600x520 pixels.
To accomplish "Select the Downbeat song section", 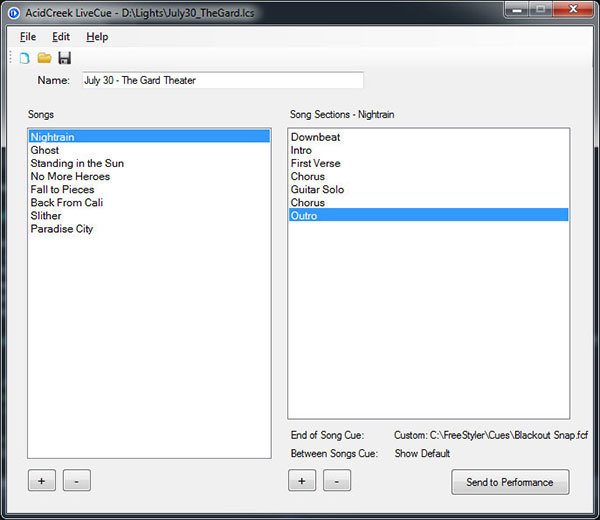I will [315, 137].
